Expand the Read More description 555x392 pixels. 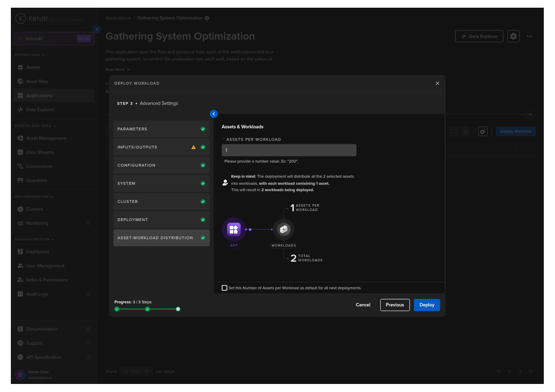(x=118, y=70)
